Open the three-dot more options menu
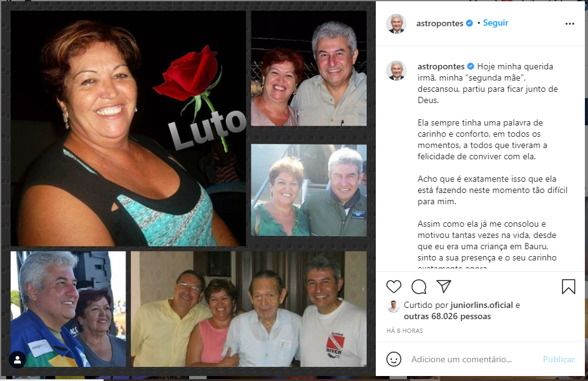Image resolution: width=588 pixels, height=381 pixels. point(570,24)
